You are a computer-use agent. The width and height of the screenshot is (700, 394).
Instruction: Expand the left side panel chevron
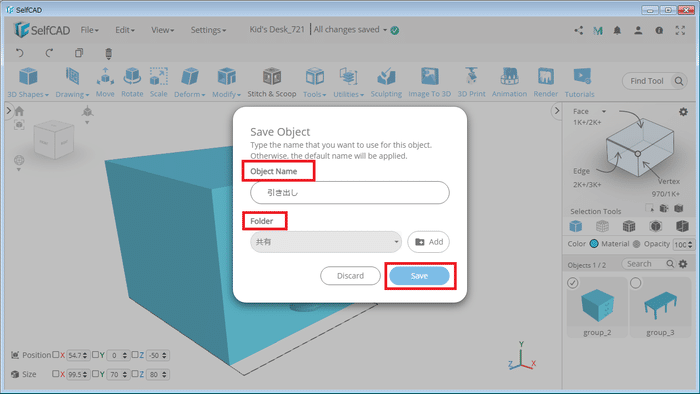coord(8,111)
